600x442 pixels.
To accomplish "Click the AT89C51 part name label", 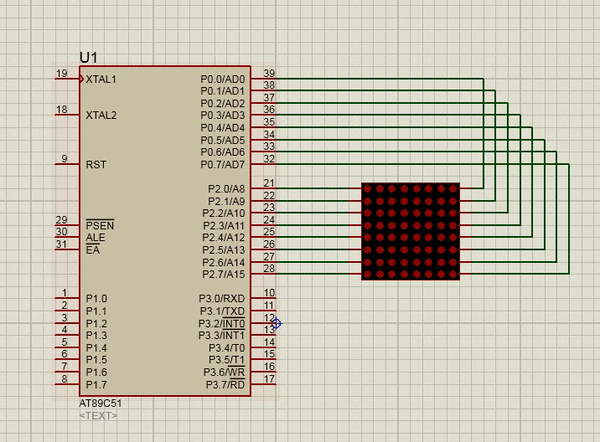I will pos(100,403).
